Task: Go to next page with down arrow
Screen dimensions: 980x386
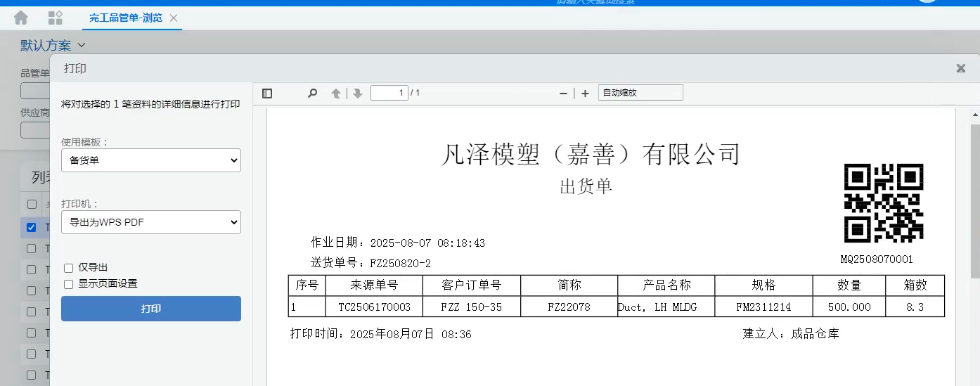Action: [x=357, y=94]
